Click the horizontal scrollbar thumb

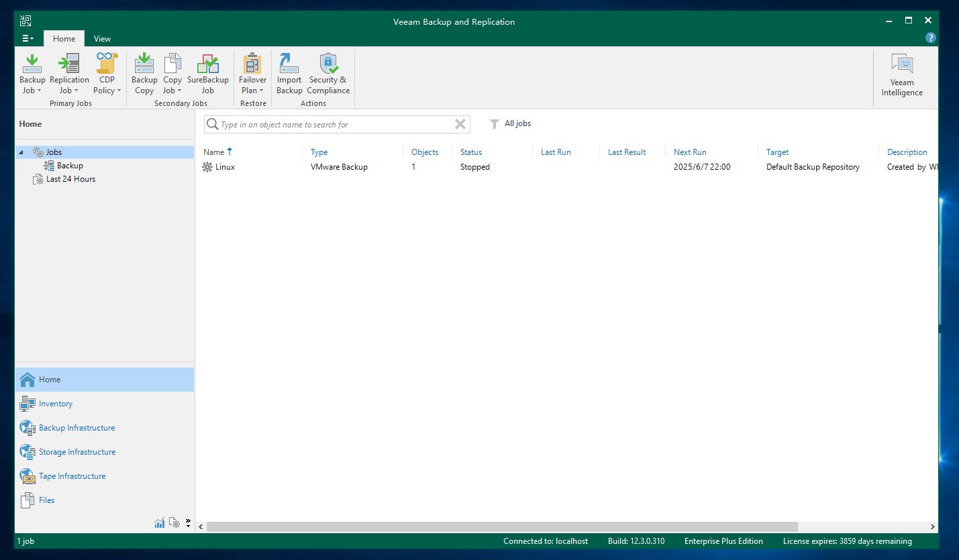502,527
